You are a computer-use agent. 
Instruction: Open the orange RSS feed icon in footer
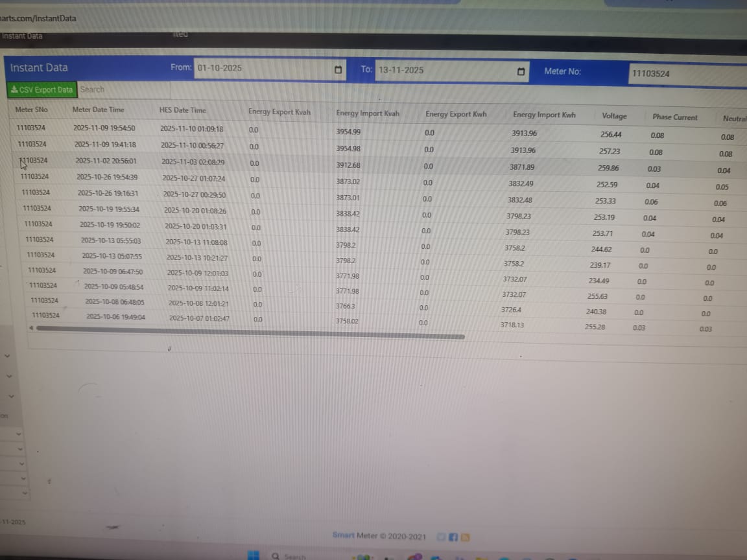click(x=466, y=537)
